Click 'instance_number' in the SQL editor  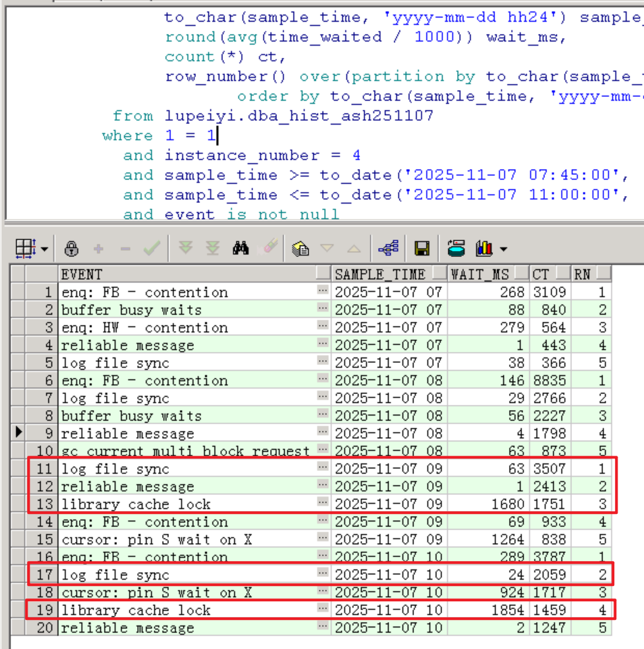pos(242,155)
